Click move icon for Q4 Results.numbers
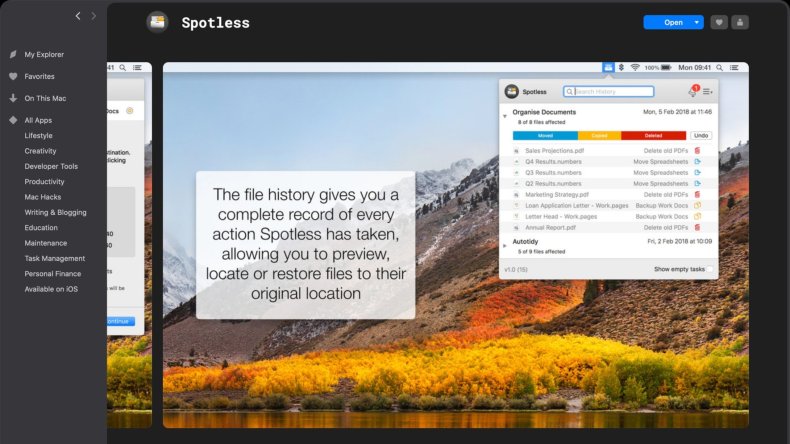790x444 pixels. pos(697,162)
